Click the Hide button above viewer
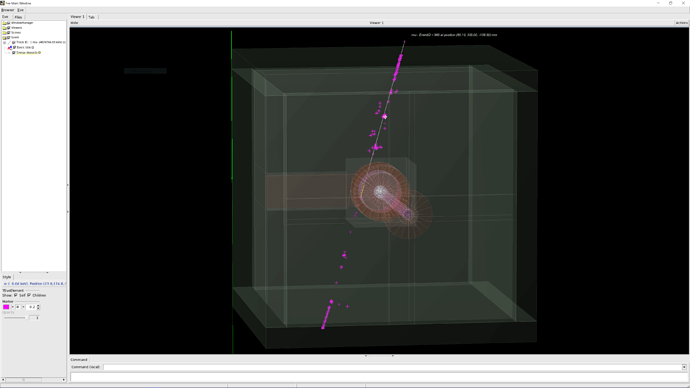This screenshot has width=690, height=388. click(x=74, y=23)
